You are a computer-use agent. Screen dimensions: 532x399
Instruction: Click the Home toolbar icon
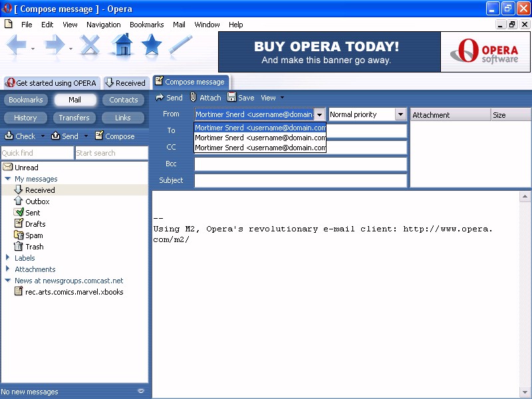pos(122,45)
